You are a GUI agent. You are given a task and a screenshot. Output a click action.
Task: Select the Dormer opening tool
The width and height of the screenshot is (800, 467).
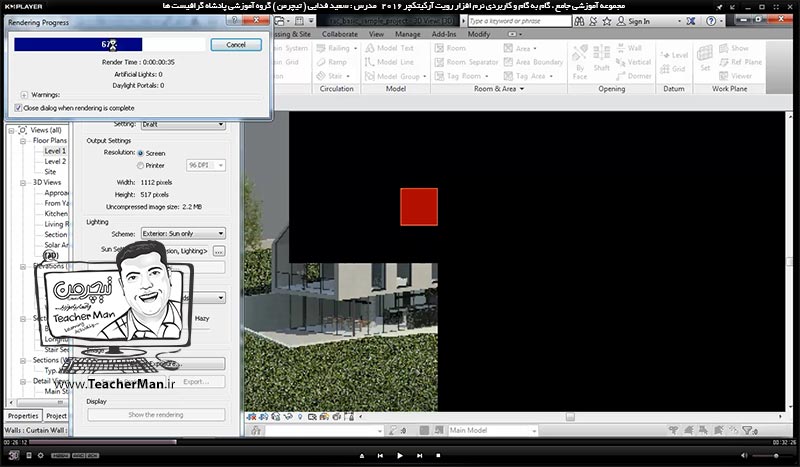(633, 76)
